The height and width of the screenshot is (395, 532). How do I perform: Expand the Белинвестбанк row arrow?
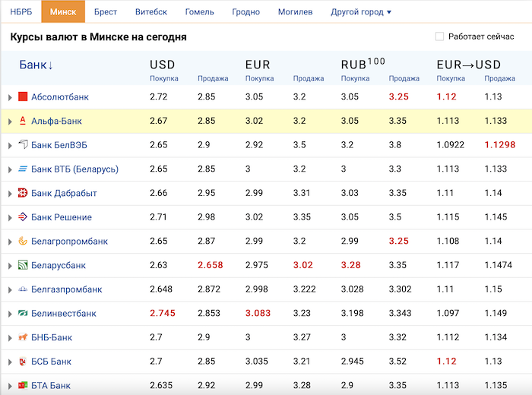(x=10, y=314)
